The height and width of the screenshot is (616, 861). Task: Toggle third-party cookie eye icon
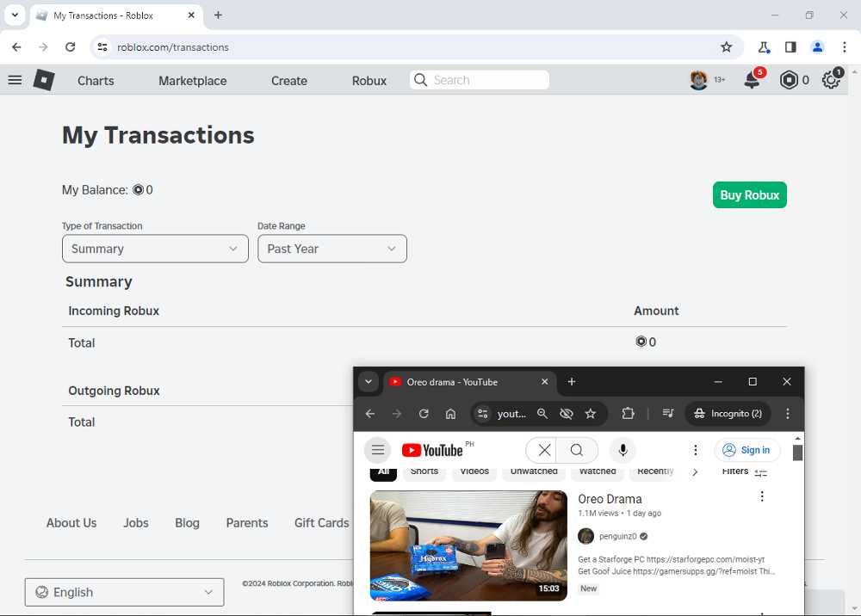pos(566,414)
